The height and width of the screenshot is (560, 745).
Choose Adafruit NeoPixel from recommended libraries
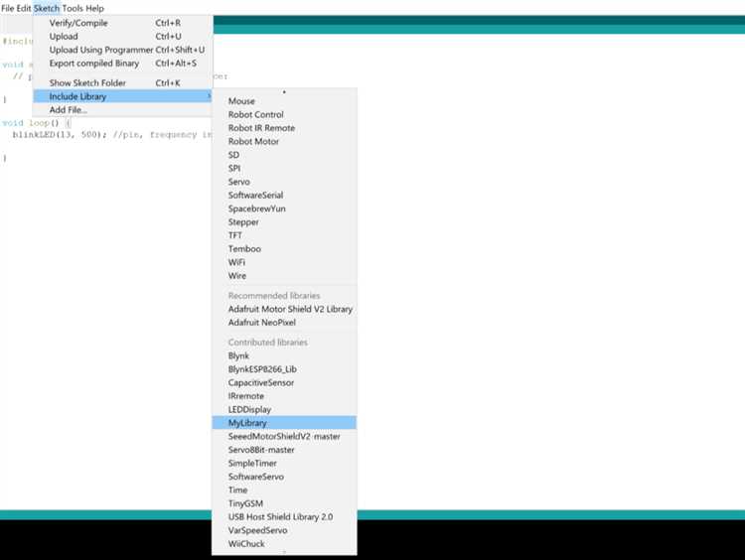pos(262,323)
